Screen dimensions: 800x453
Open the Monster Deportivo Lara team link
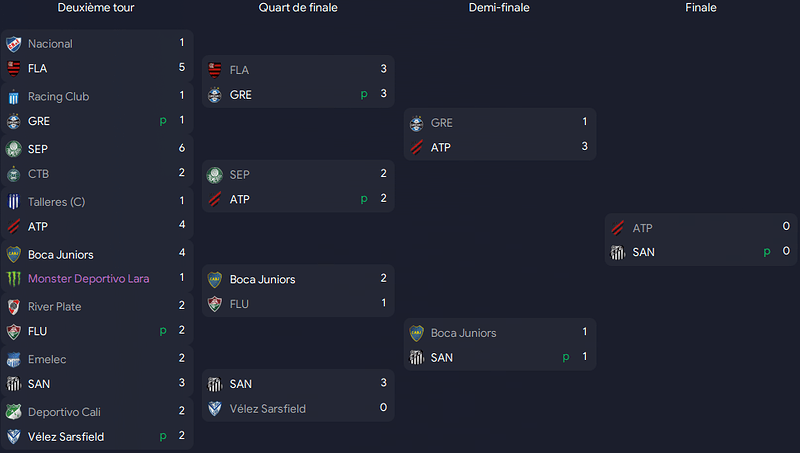(x=88, y=279)
